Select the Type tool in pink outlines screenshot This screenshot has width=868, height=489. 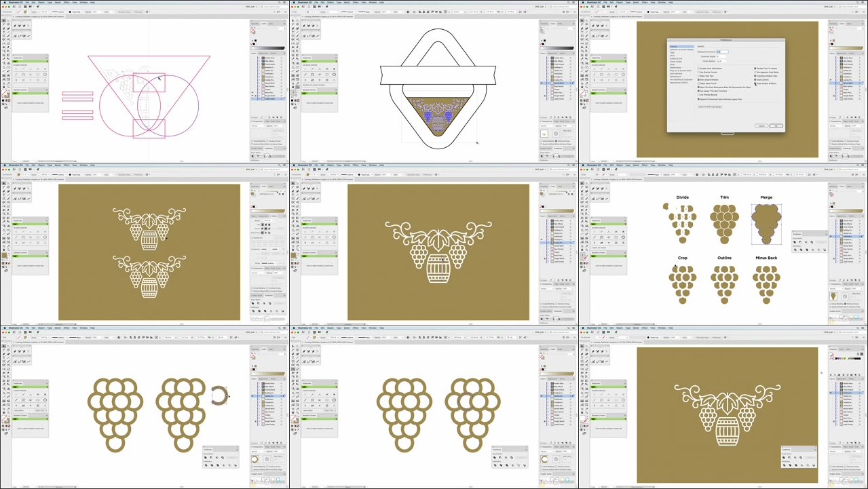3,32
